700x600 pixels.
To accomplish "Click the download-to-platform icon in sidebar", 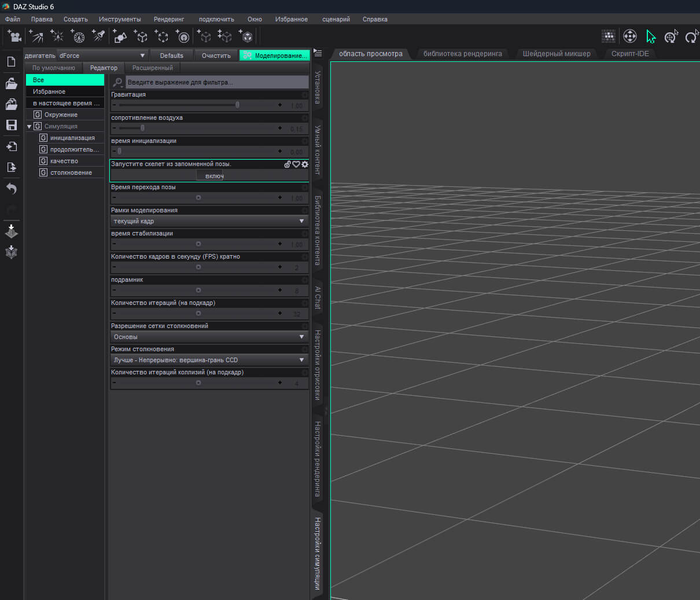I will point(11,231).
